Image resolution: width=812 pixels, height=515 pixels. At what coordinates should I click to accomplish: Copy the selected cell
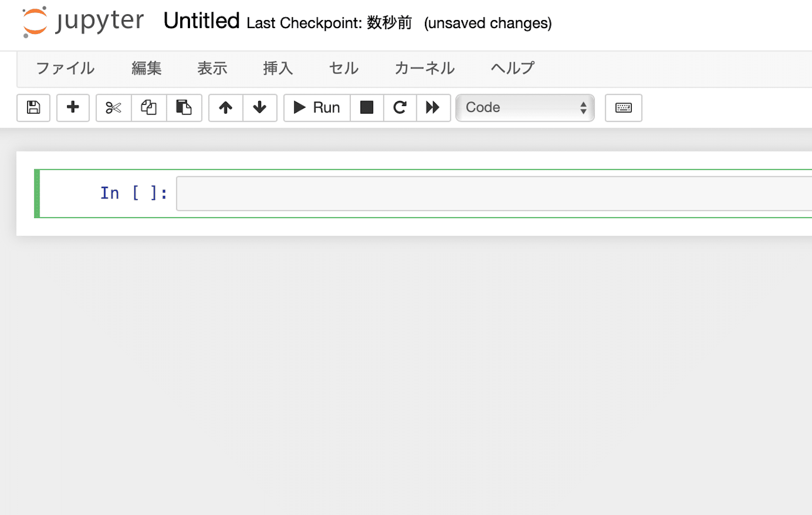pyautogui.click(x=149, y=108)
